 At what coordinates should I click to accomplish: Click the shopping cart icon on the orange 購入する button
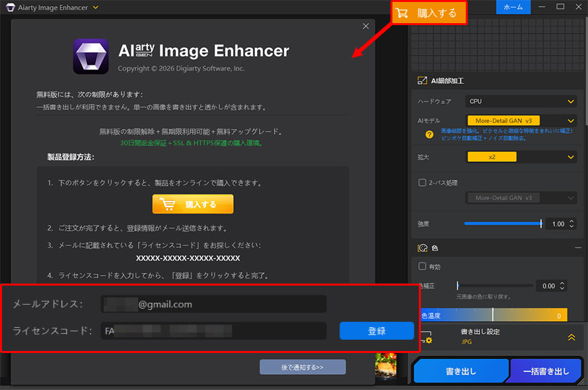[403, 12]
